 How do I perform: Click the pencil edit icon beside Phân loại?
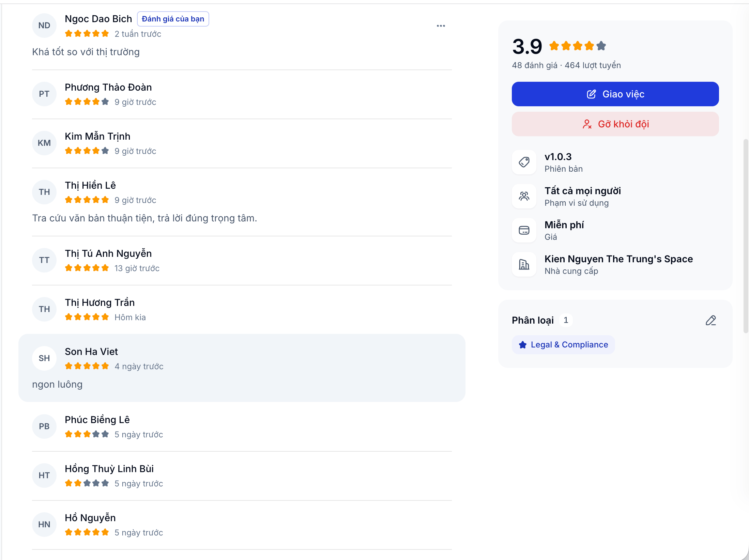[x=710, y=321]
